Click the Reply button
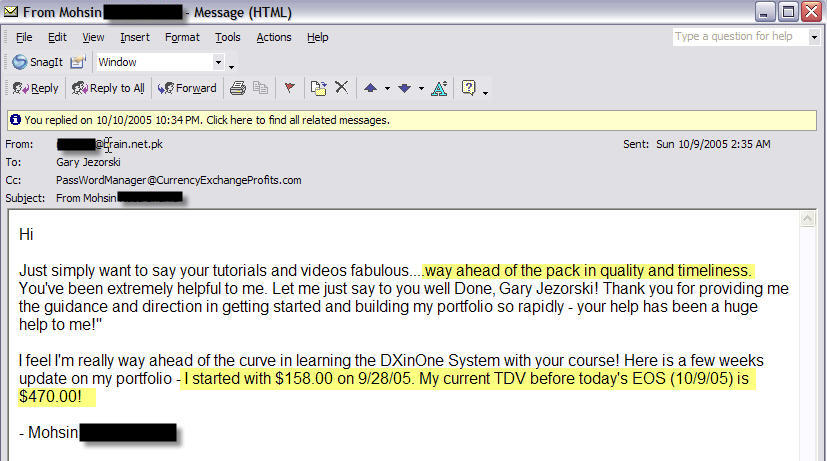The height and width of the screenshot is (461, 827). point(36,88)
